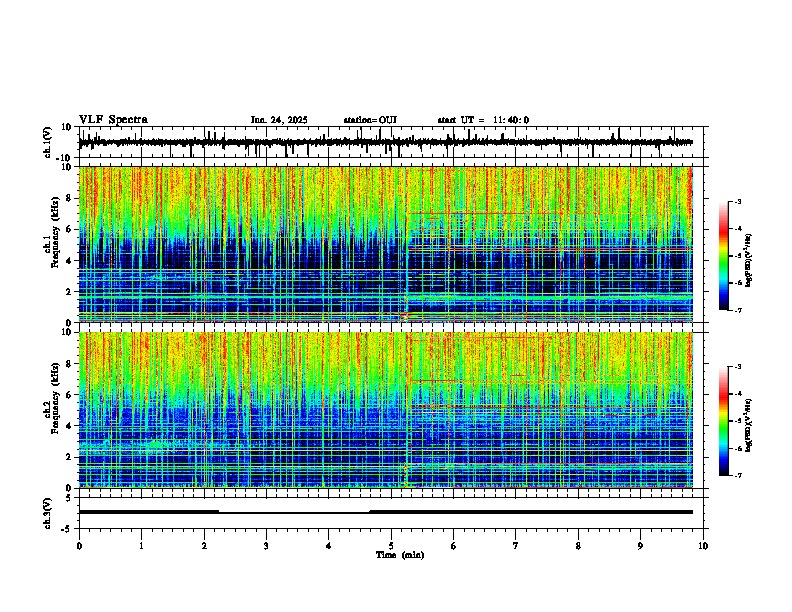Select the date text "Jan. 24, 2025"
Image resolution: width=792 pixels, height=612 pixels.
[x=279, y=120]
